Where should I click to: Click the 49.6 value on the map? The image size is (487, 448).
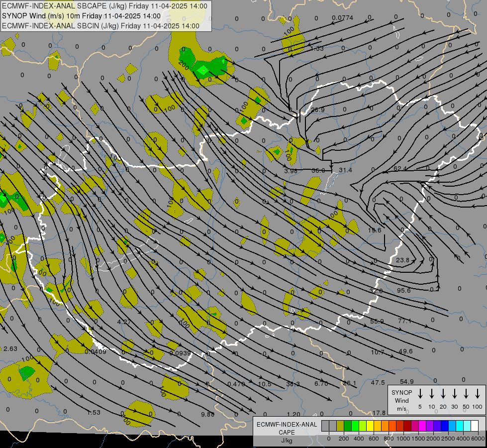pos(405,351)
